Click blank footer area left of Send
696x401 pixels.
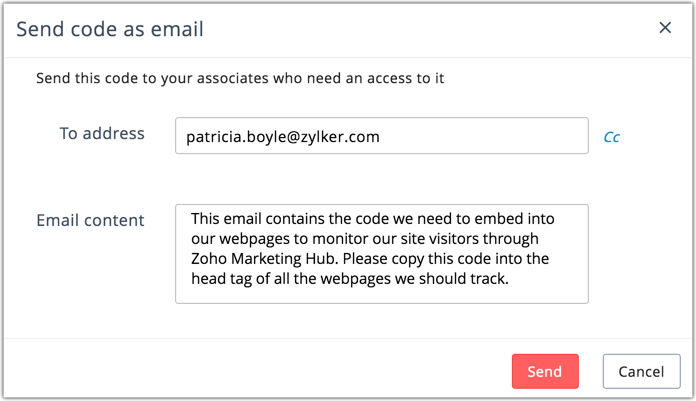[250, 371]
